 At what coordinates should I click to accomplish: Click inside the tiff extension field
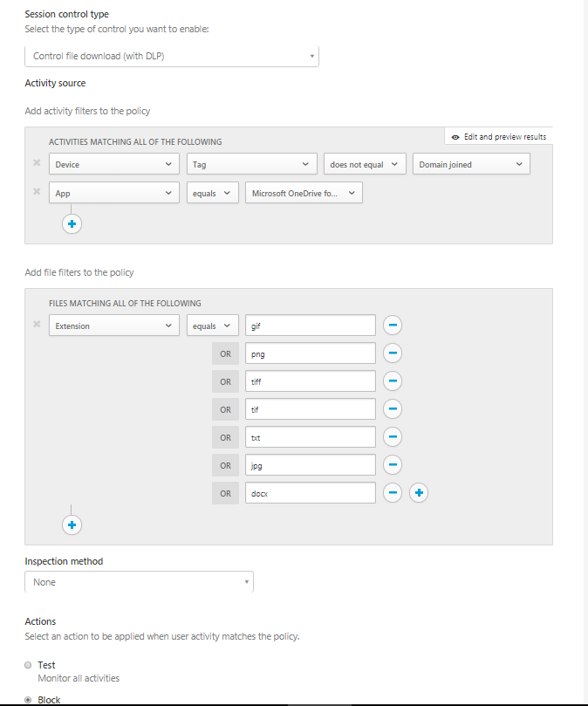pyautogui.click(x=310, y=380)
